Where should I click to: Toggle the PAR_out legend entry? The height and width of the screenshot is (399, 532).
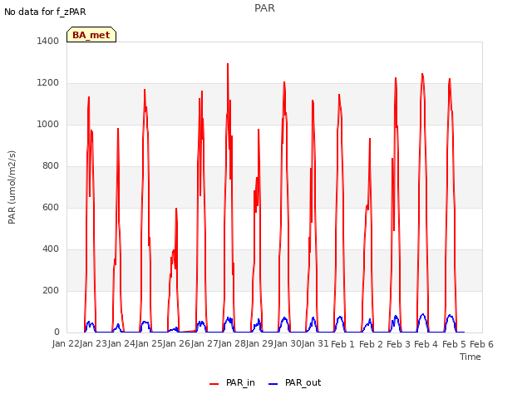[x=294, y=382]
